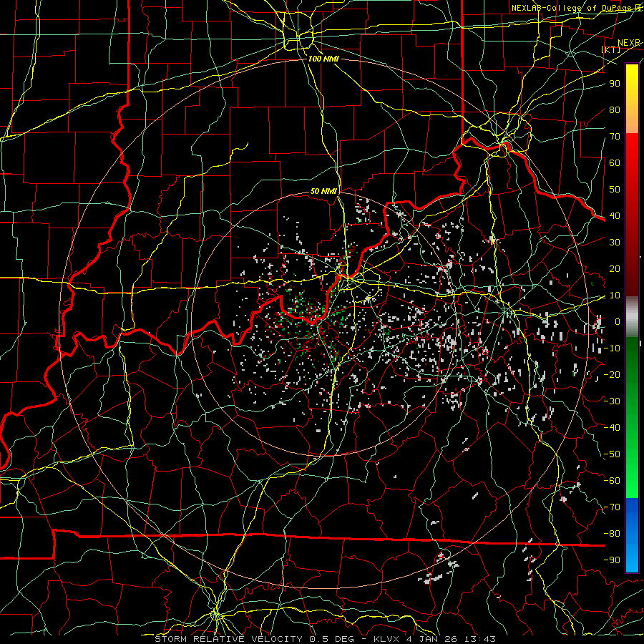The width and height of the screenshot is (644, 644).
Task: Click the positive "80" scale label
Action: point(615,109)
